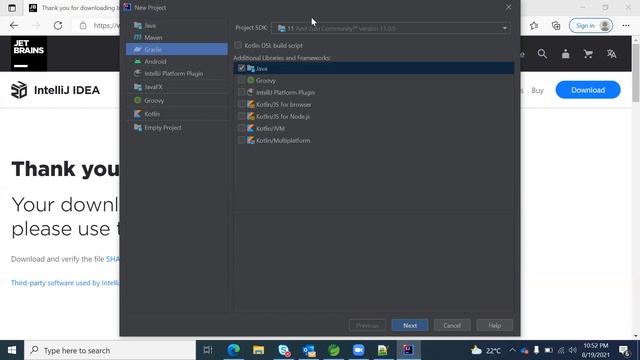This screenshot has width=640, height=360.
Task: Click the taskbar clock showing 10:52 PM
Action: pos(596,350)
